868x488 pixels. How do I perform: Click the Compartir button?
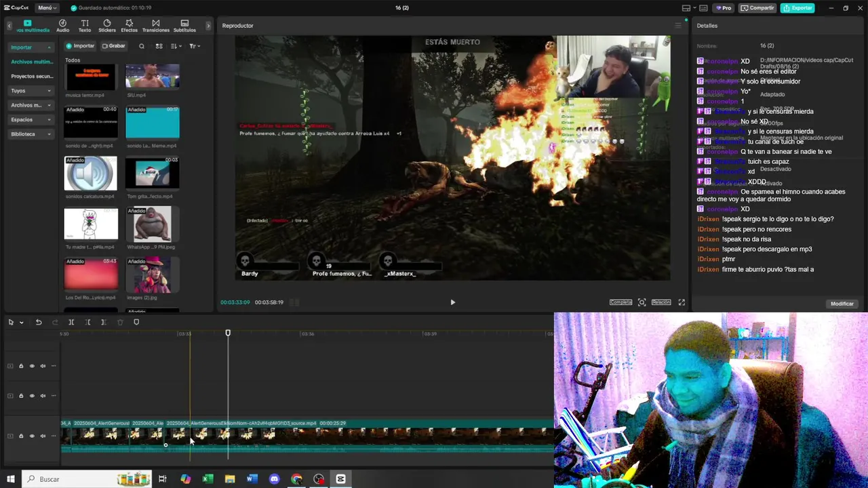click(x=757, y=8)
